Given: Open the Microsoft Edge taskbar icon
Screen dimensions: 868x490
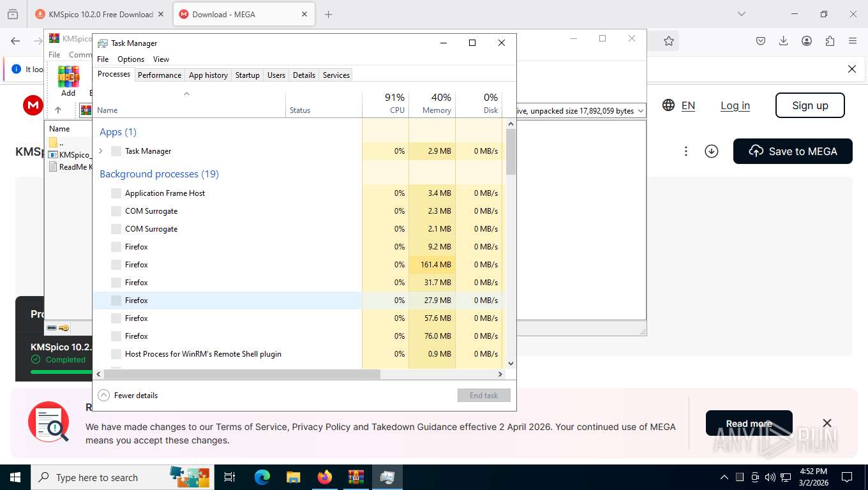Looking at the screenshot, I should pos(262,477).
